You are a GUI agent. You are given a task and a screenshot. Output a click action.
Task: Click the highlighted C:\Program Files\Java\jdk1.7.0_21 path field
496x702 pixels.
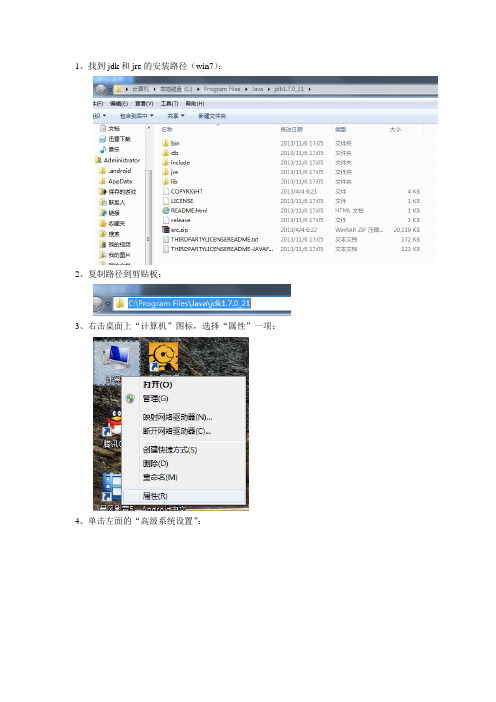click(189, 304)
